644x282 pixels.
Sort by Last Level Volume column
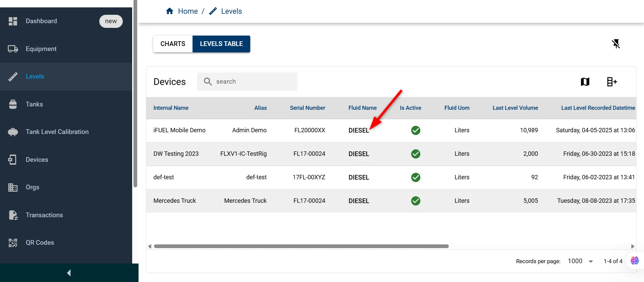click(x=515, y=108)
